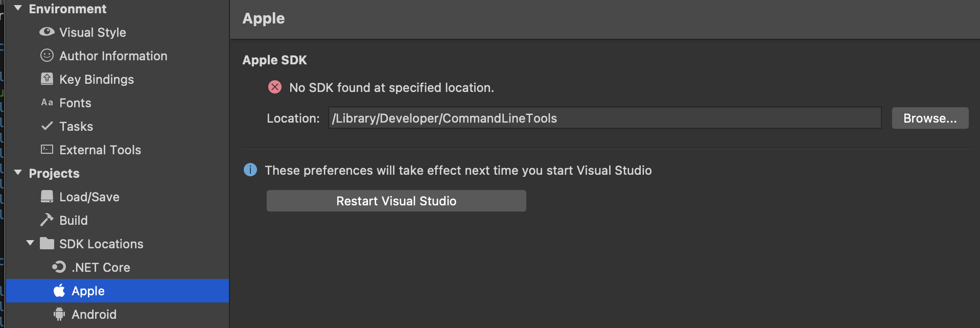980x328 pixels.
Task: Click the Load/Save disk icon
Action: coord(47,196)
